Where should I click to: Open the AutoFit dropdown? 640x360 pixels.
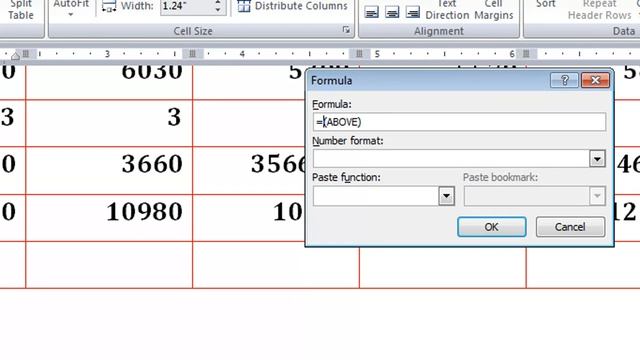(x=71, y=9)
